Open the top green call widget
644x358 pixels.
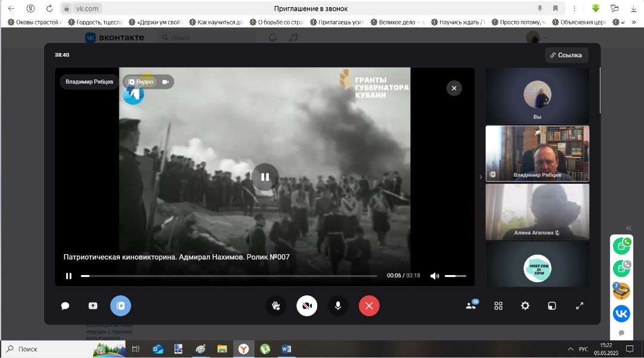pos(621,246)
